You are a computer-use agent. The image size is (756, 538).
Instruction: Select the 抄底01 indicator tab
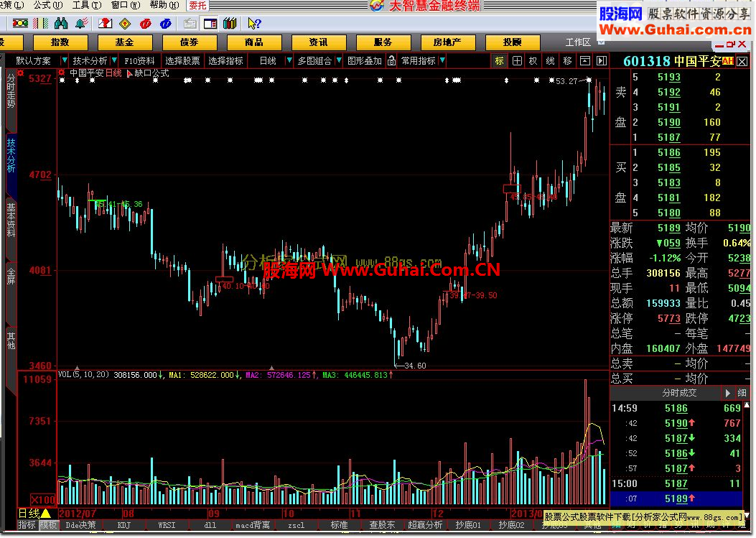tap(467, 525)
